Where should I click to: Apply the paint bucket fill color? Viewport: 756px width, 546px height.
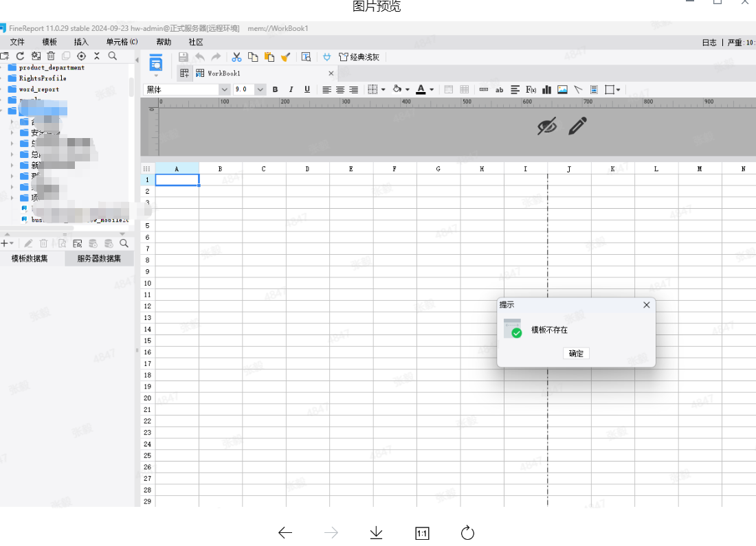[397, 89]
